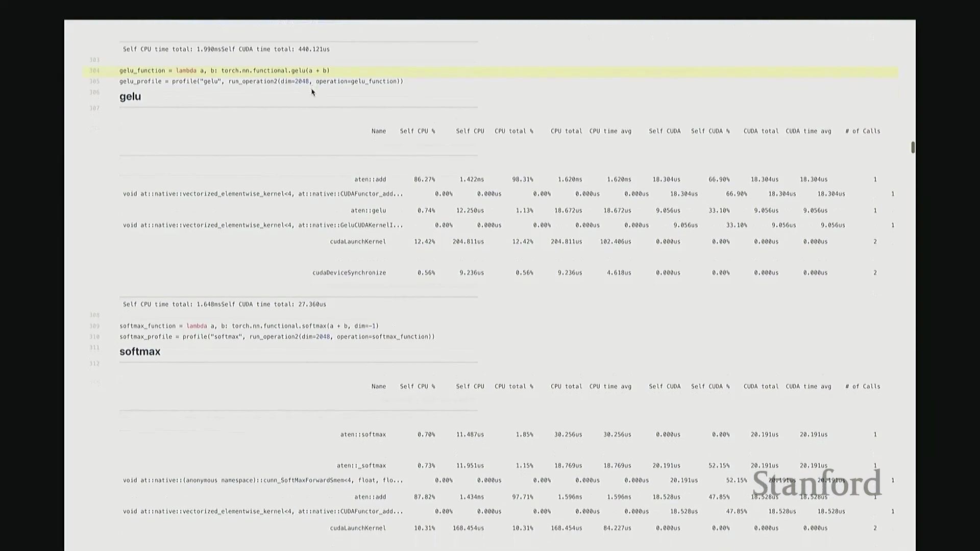Click the gelu_profile = profile("gelu"...) code line
The image size is (980, 551).
pyautogui.click(x=261, y=82)
